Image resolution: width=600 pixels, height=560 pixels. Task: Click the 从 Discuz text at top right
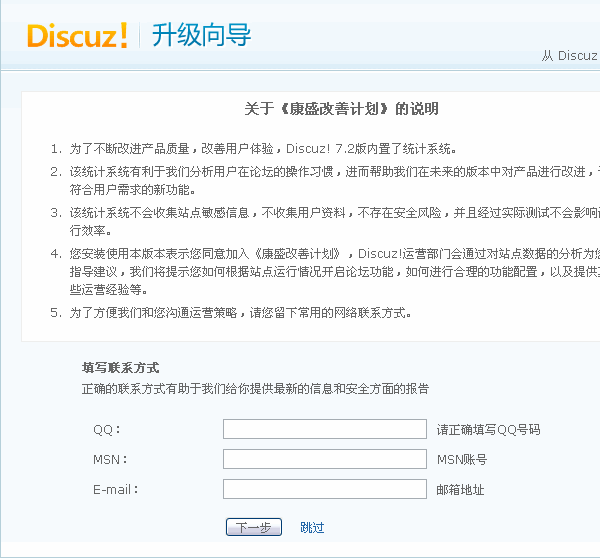click(x=569, y=56)
